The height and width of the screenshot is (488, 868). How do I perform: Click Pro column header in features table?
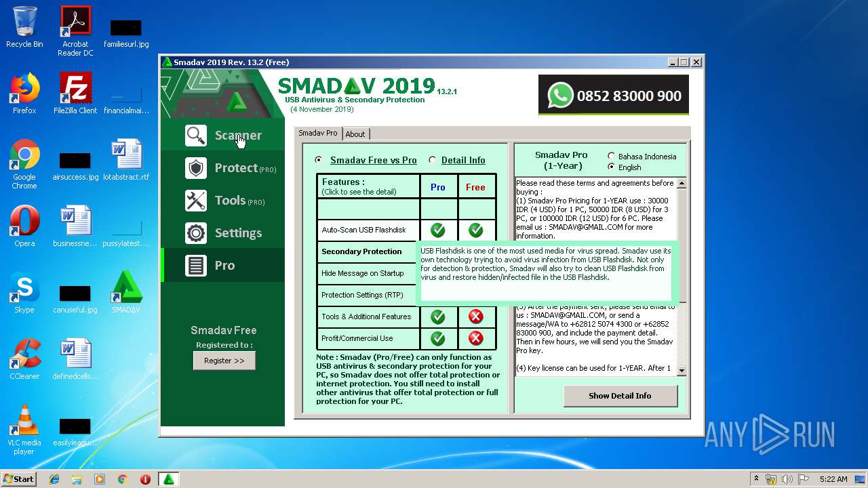point(438,187)
